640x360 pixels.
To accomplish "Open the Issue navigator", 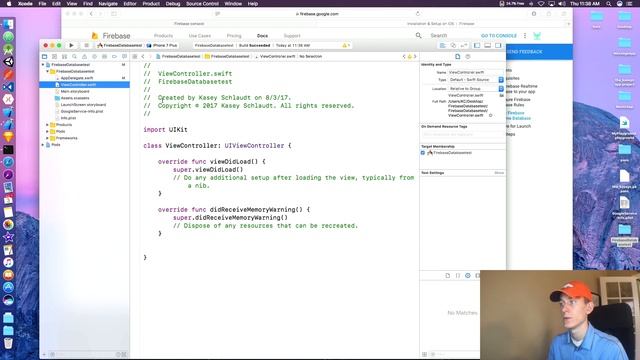I will coord(84,56).
